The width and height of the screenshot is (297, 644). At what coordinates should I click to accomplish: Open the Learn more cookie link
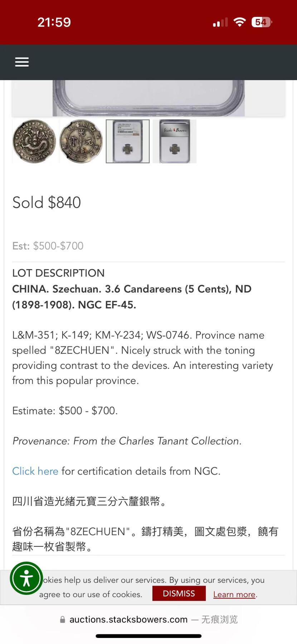[234, 594]
